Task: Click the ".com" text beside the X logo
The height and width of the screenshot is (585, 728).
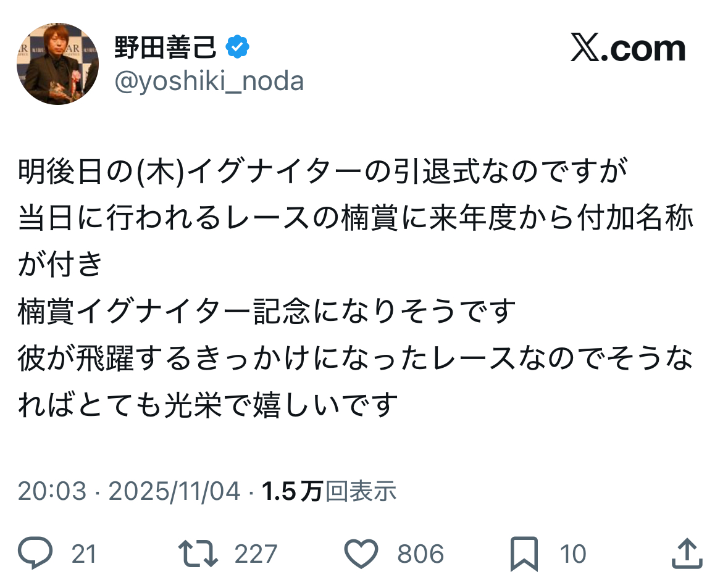Action: point(645,49)
